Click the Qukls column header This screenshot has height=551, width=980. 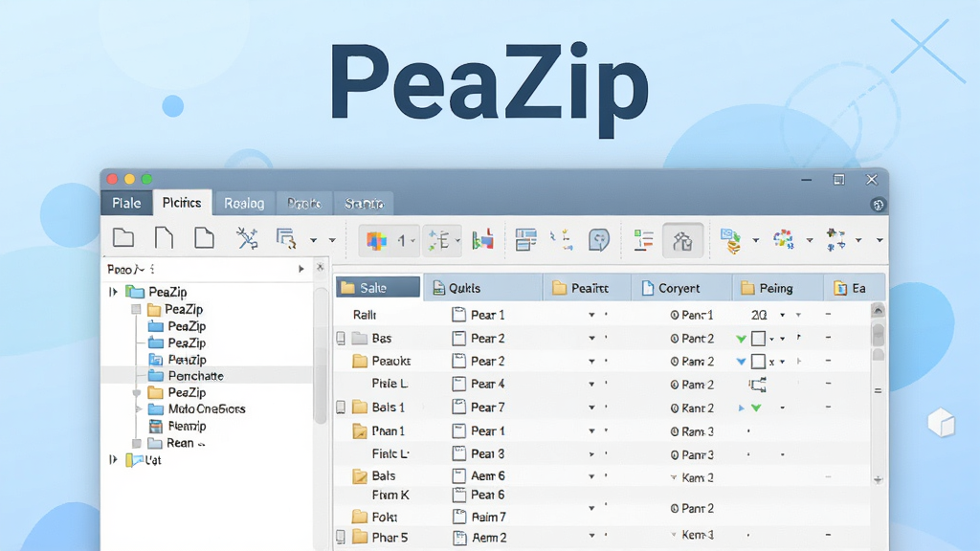(x=483, y=288)
